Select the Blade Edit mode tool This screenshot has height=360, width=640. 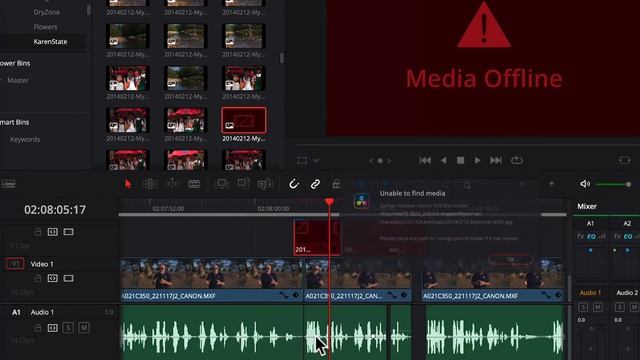(194, 184)
